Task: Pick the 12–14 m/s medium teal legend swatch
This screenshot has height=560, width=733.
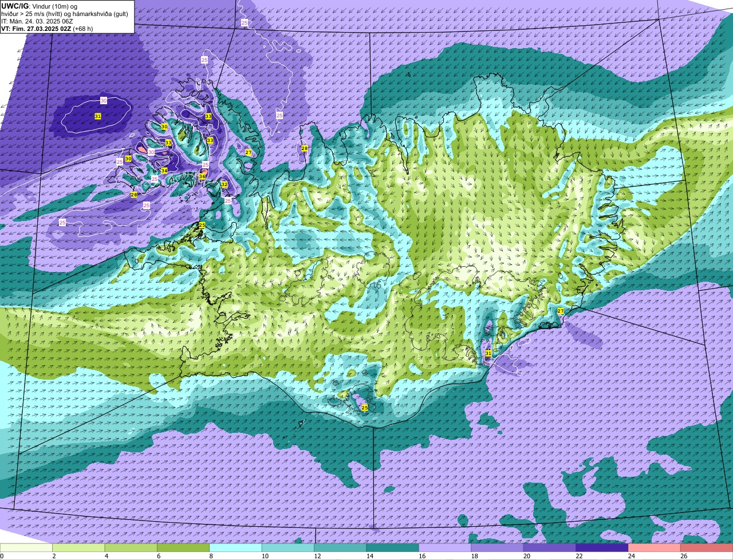Action: [340, 547]
